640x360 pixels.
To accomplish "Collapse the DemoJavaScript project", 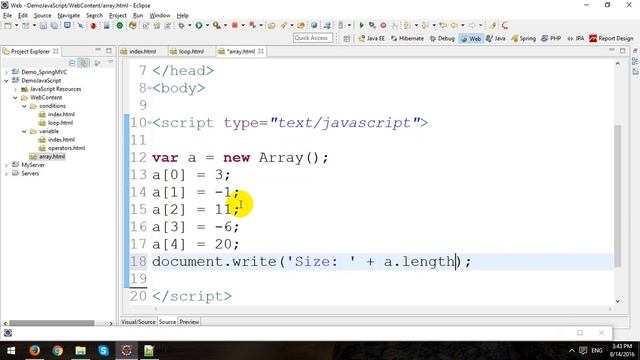I will 6,80.
